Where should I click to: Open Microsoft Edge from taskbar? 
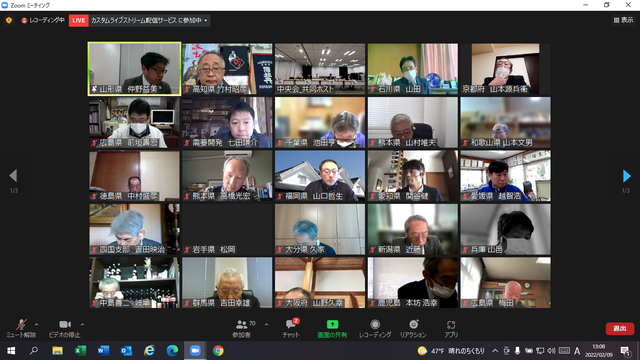[172, 351]
